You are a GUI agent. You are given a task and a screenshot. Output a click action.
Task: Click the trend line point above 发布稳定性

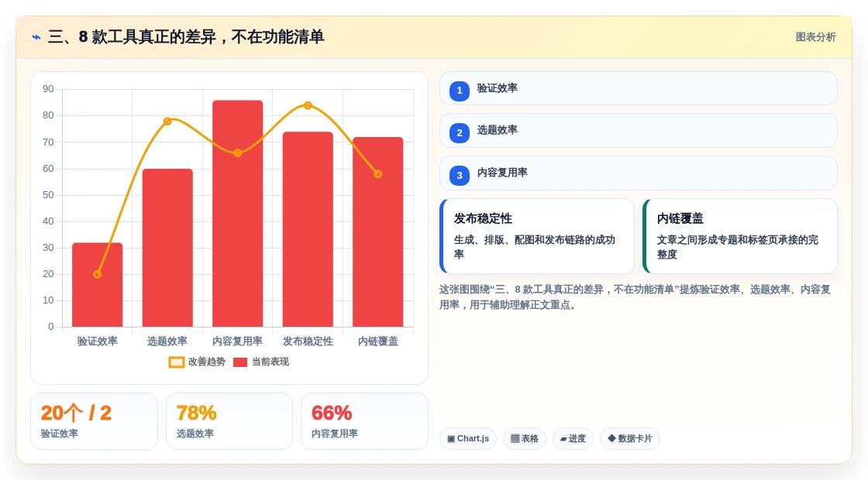[308, 105]
